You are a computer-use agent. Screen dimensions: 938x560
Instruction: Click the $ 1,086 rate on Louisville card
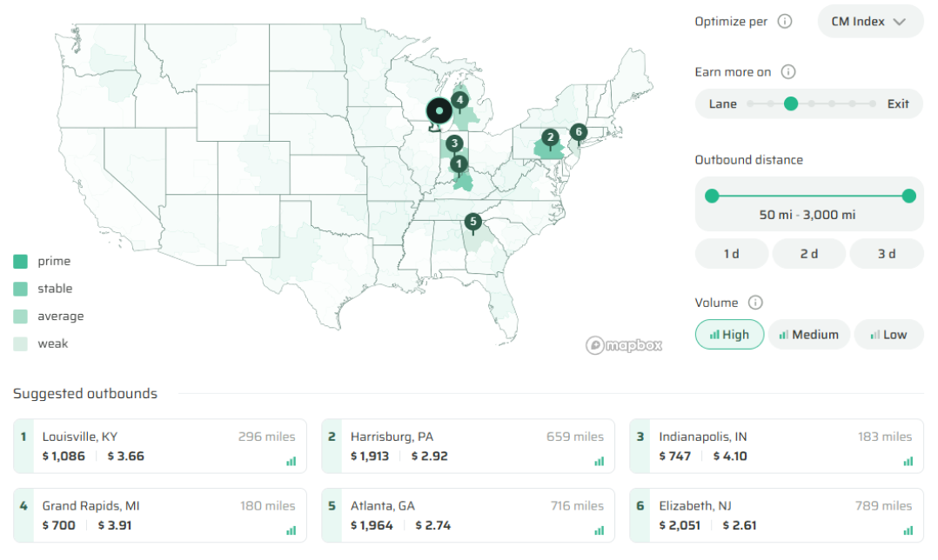[x=64, y=456]
